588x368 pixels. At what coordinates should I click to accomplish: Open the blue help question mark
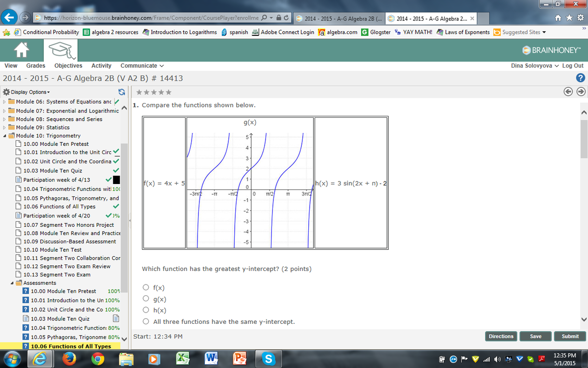pos(581,78)
